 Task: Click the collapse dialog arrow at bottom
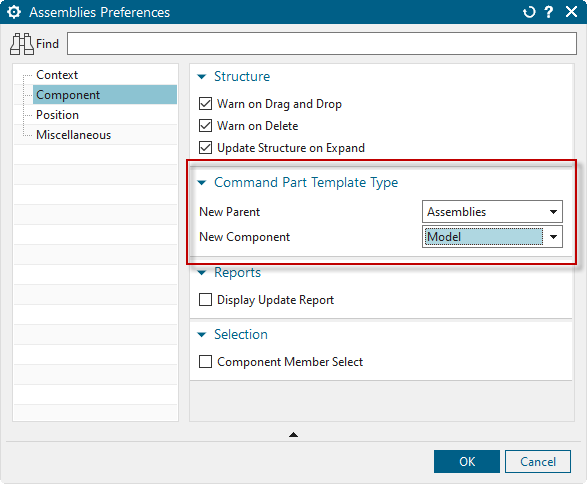tap(294, 435)
